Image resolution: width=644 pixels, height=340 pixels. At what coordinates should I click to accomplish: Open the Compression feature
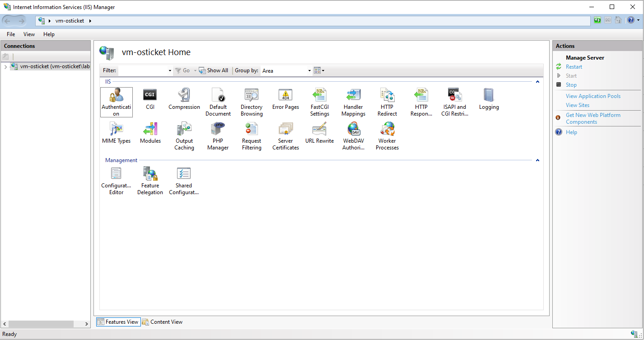click(184, 99)
